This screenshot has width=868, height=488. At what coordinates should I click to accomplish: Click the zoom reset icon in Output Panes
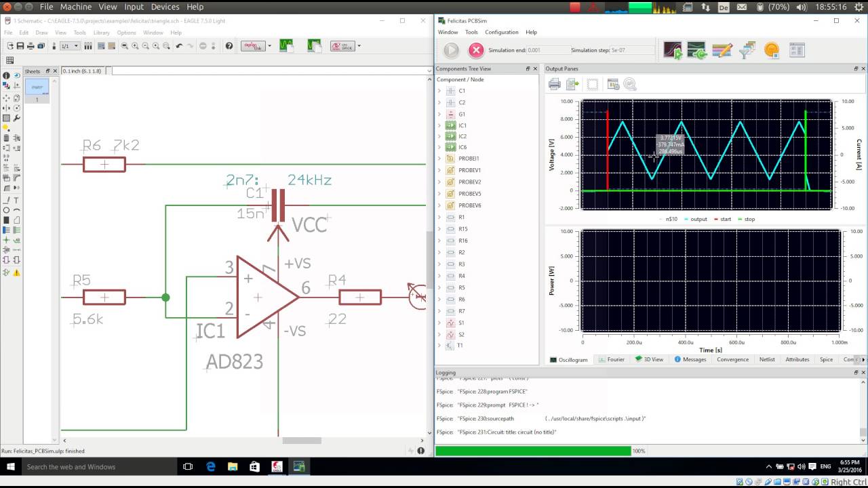click(630, 84)
